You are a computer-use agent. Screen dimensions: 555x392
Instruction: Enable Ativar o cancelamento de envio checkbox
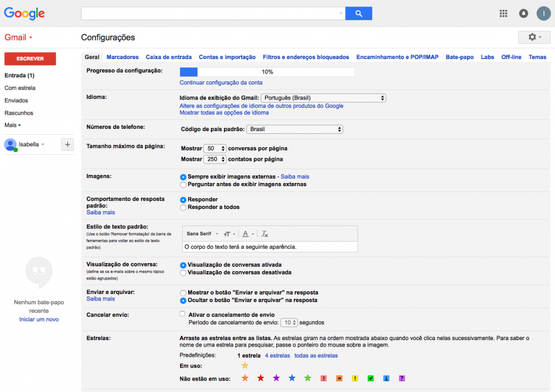(182, 314)
